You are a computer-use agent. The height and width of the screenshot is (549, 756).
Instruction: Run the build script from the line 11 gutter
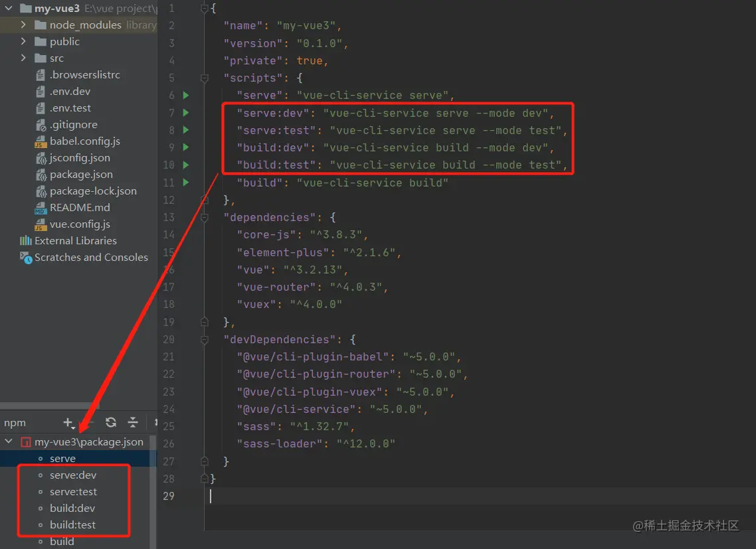(185, 183)
